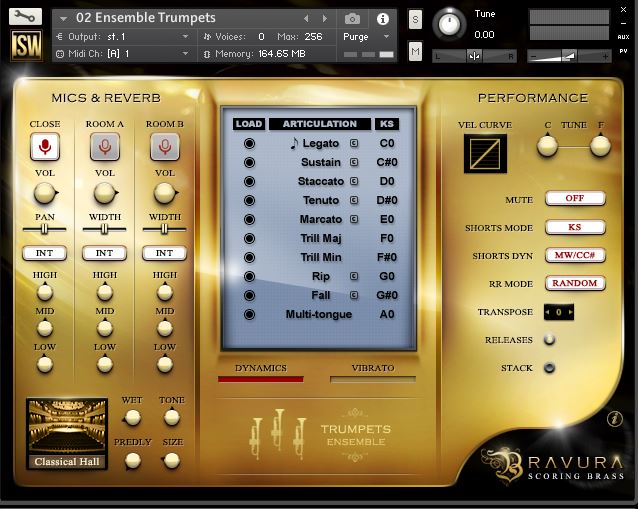Screen dimensions: 638x509
Task: Click the Staccato settings gear icon
Action: click(354, 181)
